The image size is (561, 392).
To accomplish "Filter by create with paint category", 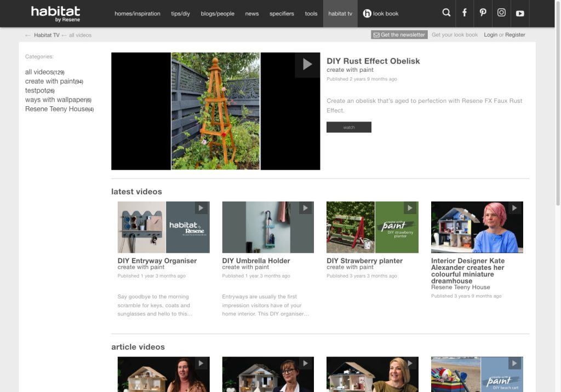I will click(50, 82).
